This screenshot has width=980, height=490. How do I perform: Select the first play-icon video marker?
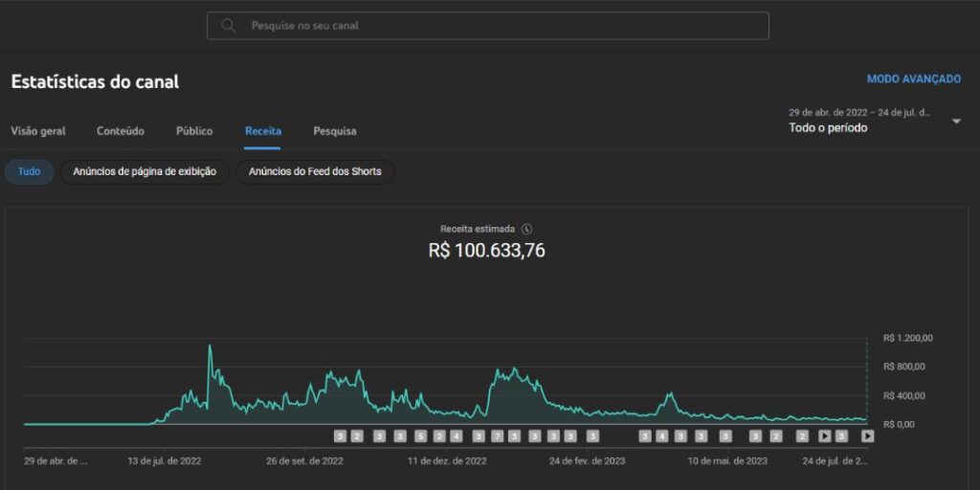824,436
